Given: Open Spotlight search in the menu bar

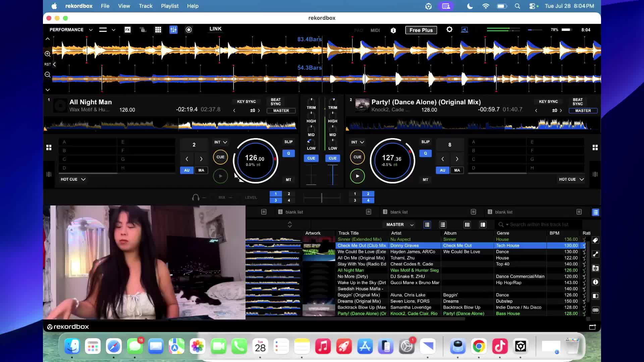Looking at the screenshot, I should (x=517, y=6).
